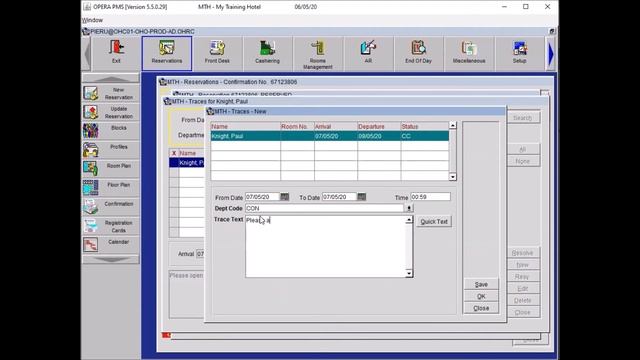Screen dimensions: 640x360
Task: Click the Departure column header
Action: pyautogui.click(x=379, y=127)
